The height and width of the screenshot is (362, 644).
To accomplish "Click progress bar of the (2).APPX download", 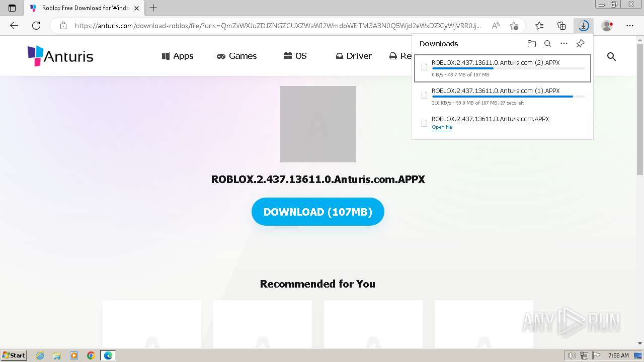I will pyautogui.click(x=508, y=68).
